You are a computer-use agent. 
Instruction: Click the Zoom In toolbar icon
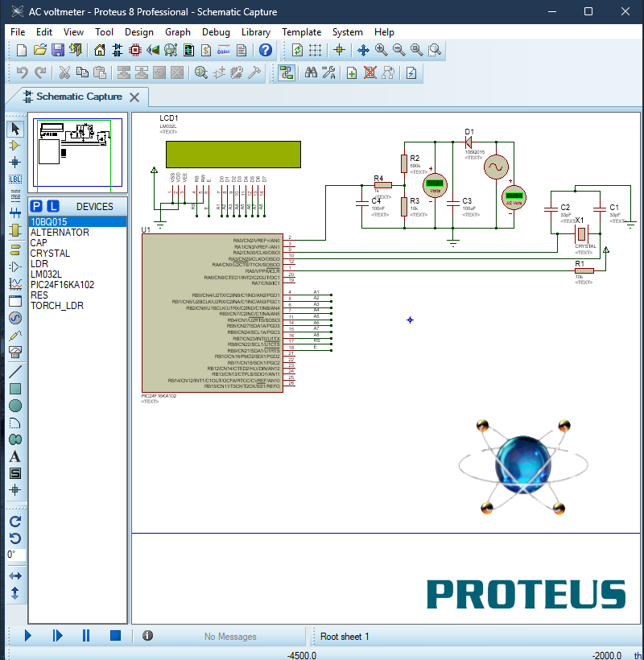click(x=380, y=49)
